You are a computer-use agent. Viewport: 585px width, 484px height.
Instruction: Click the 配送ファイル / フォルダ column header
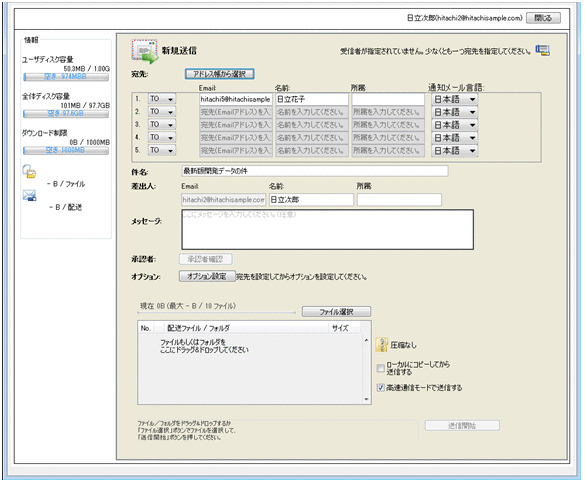click(246, 328)
